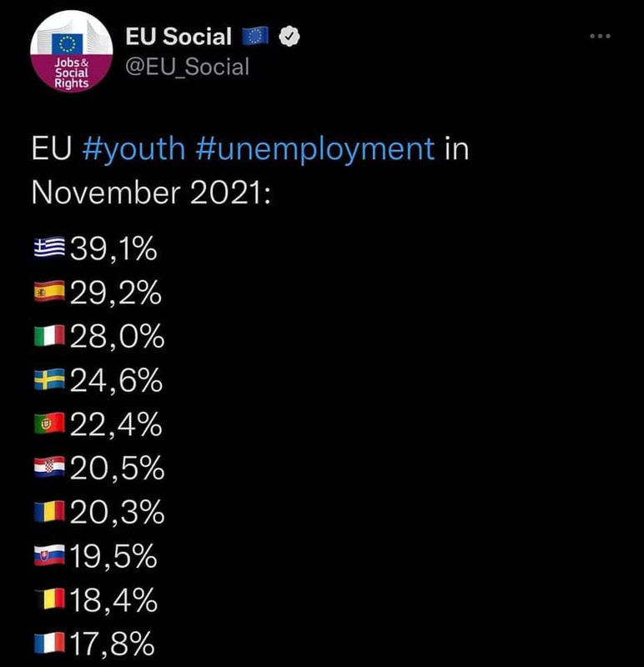Image resolution: width=644 pixels, height=667 pixels.
Task: Click the Belgium flag emoji
Action: 50,600
